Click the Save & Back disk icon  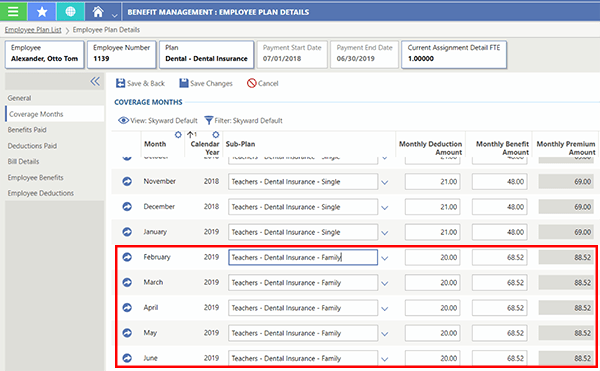pyautogui.click(x=121, y=83)
